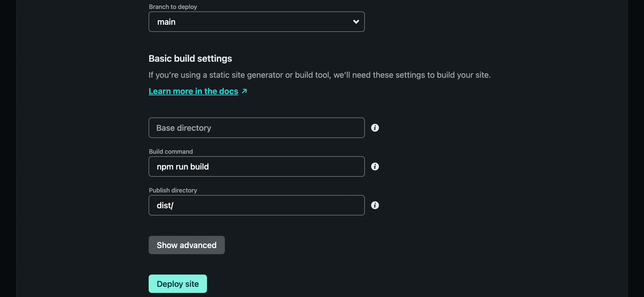Image resolution: width=644 pixels, height=297 pixels.
Task: Click the dark right margin outside the panel
Action: click(636, 148)
